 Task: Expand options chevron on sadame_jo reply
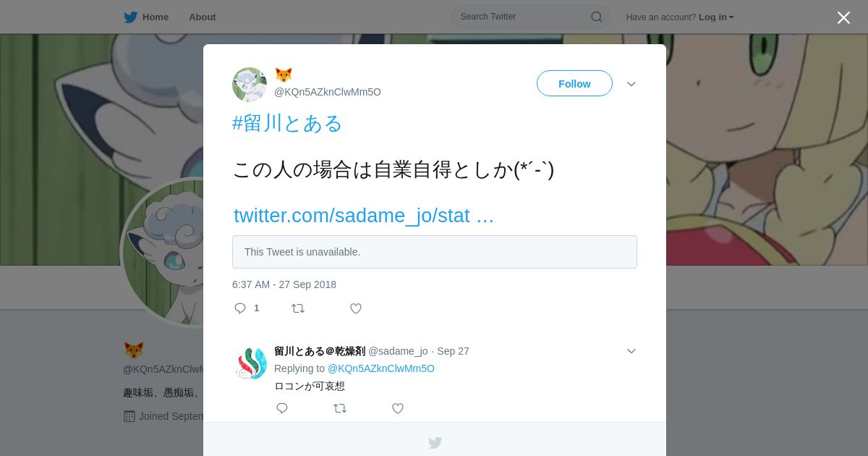631,351
